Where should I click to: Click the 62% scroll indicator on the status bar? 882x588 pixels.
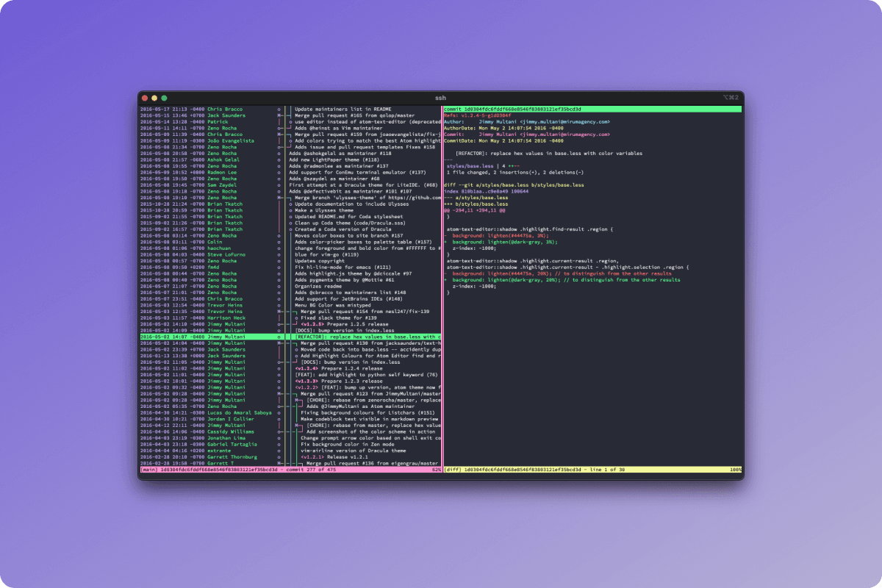click(438, 470)
